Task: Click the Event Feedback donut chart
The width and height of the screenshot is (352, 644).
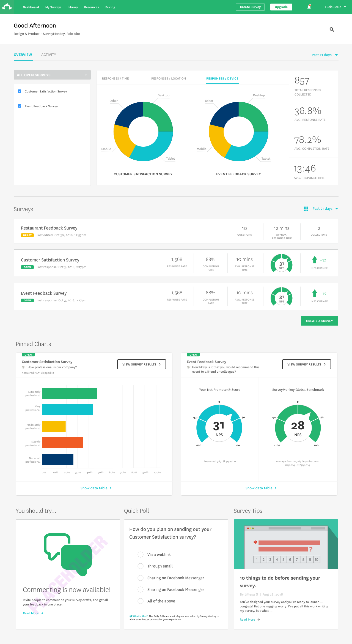Action: coord(239,132)
